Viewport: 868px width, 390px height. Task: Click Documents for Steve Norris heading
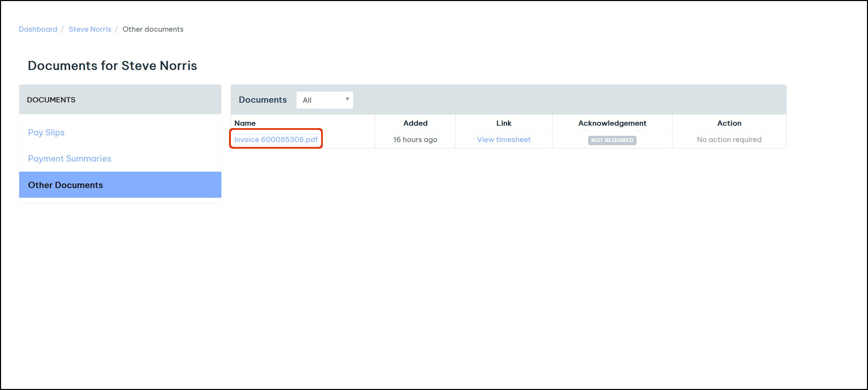pos(112,65)
